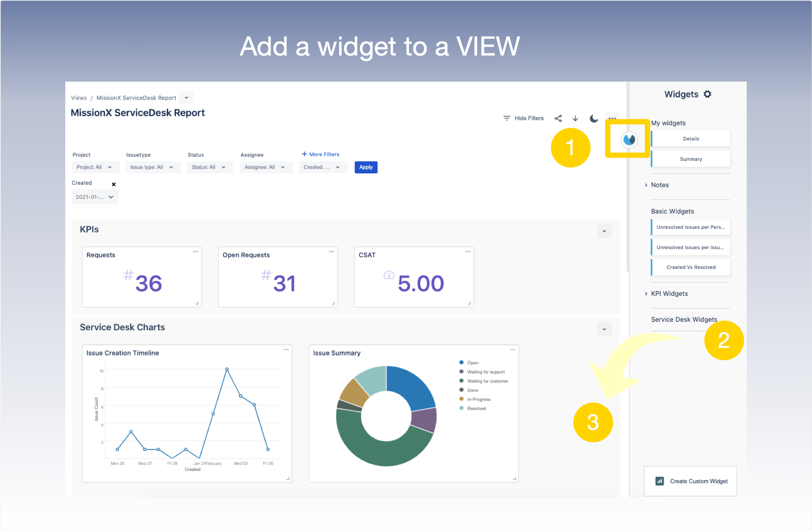This screenshot has height=530, width=812.
Task: Click the Resolved legend color dot
Action: (x=461, y=408)
